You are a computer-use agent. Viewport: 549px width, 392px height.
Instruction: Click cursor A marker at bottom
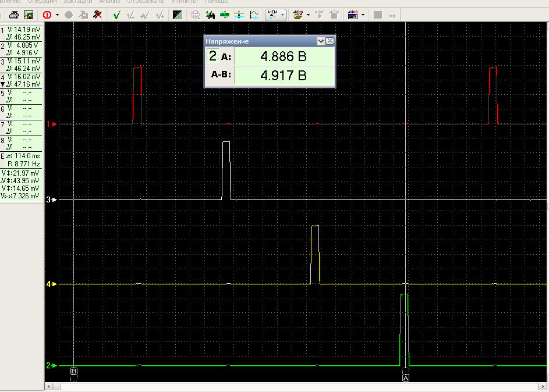pos(406,378)
